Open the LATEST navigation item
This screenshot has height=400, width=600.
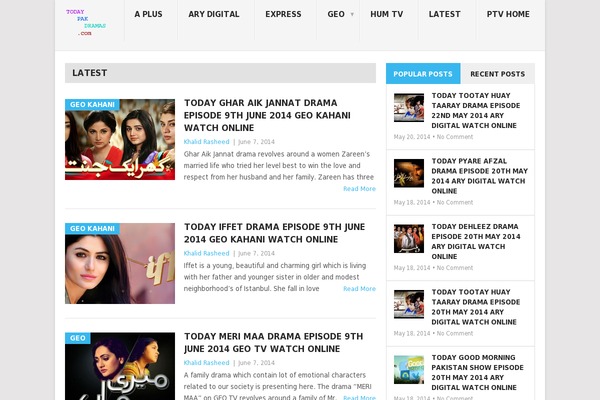click(x=445, y=15)
